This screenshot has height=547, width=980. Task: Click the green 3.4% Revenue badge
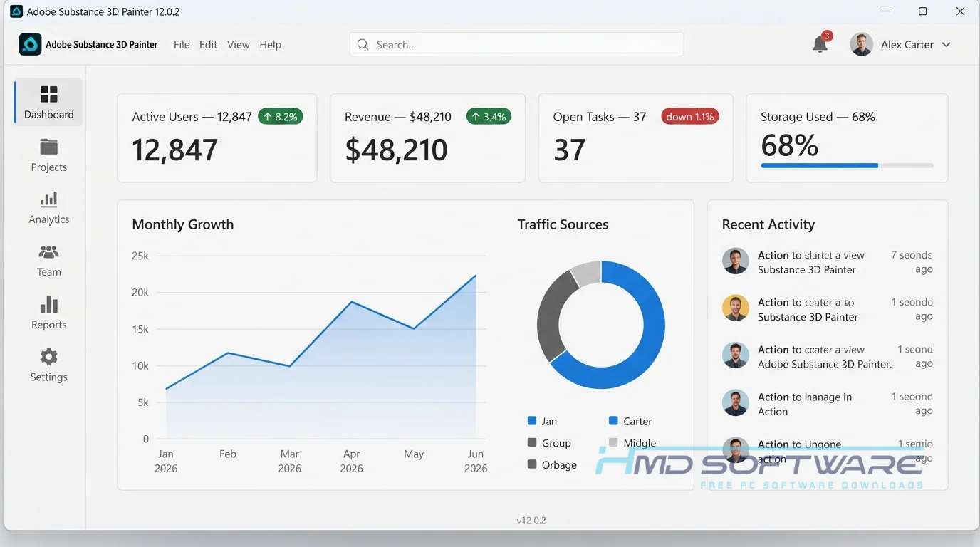tap(489, 116)
